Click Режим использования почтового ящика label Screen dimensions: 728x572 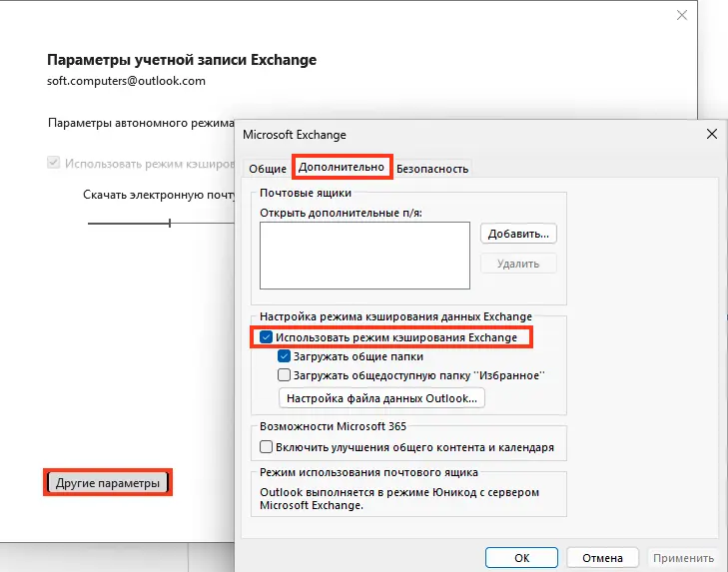coord(368,472)
